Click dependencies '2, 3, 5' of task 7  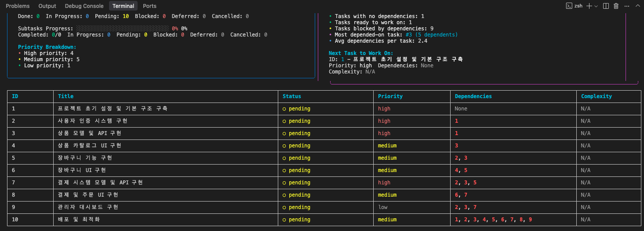tap(466, 182)
